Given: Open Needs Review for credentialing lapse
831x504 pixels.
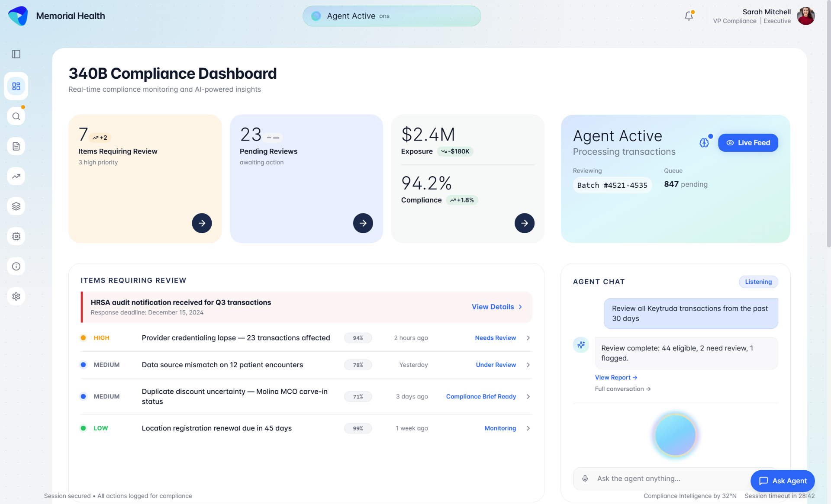Looking at the screenshot, I should pyautogui.click(x=495, y=338).
